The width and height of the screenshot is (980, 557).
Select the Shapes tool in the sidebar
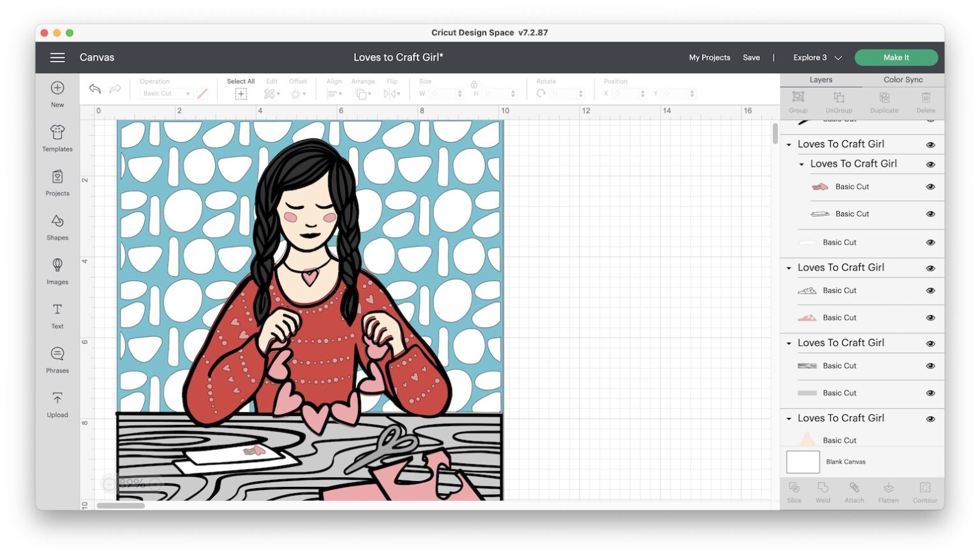click(57, 228)
